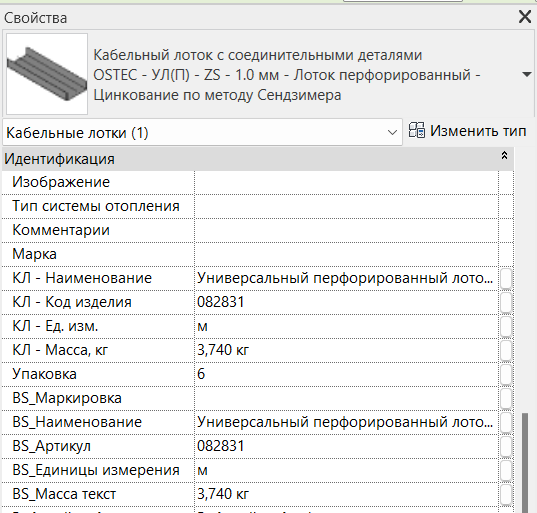The width and height of the screenshot is (537, 513).
Task: Click the Изменить тип button
Action: pos(467,131)
